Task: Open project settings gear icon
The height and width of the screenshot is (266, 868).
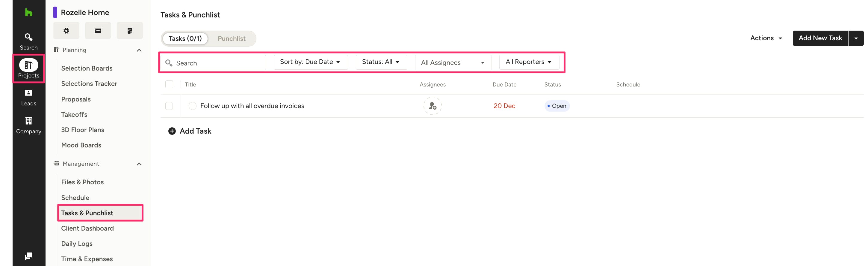Action: coord(66,31)
